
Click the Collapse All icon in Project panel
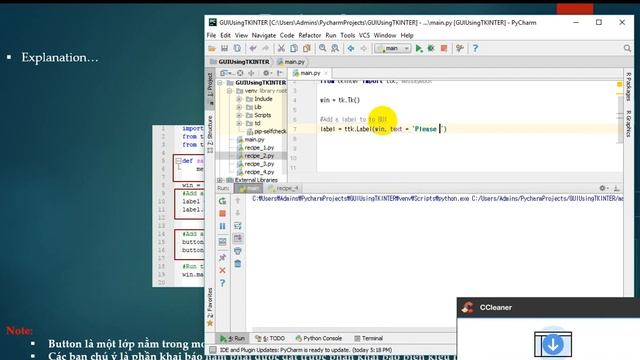coord(251,73)
